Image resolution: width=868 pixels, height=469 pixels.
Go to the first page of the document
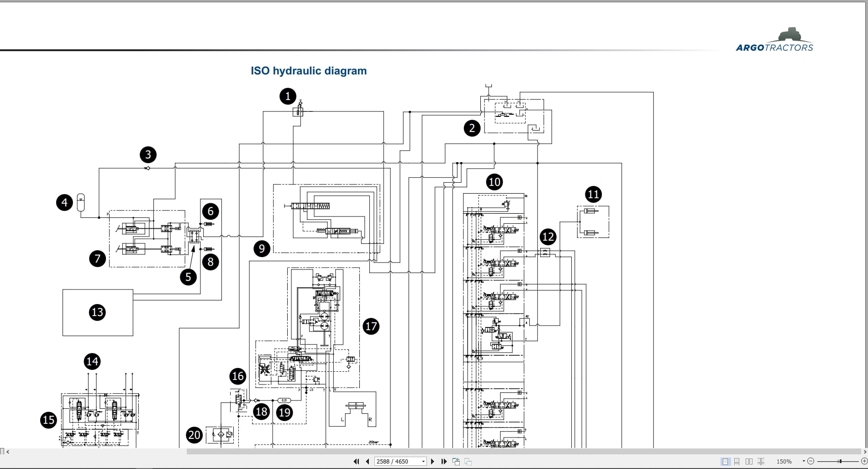pos(356,461)
